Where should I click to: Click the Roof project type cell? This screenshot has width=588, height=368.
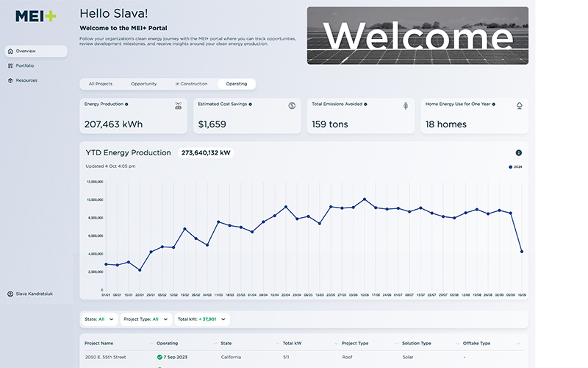(347, 357)
